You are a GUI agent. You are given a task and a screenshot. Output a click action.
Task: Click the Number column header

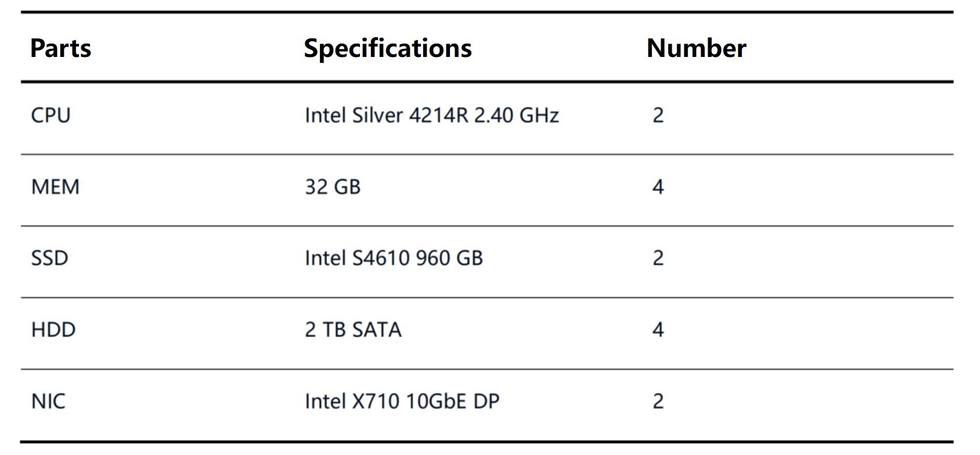(696, 48)
